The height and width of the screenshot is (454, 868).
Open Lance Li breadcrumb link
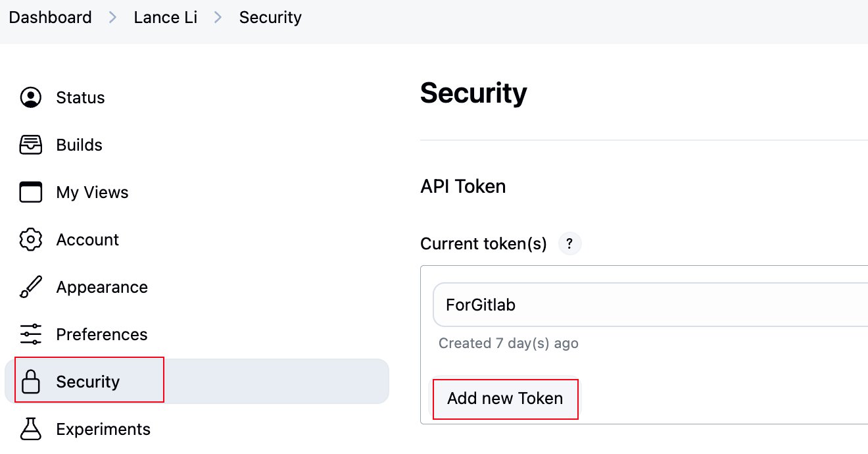coord(165,17)
